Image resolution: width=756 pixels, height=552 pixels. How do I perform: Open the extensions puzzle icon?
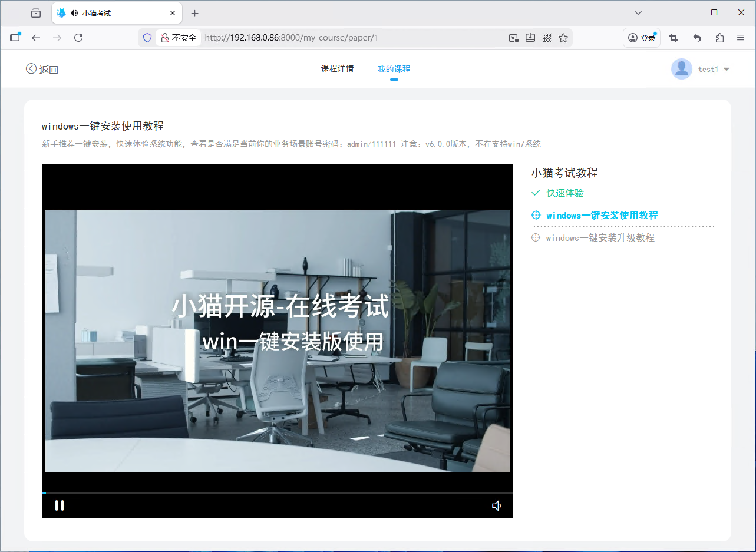pos(719,38)
